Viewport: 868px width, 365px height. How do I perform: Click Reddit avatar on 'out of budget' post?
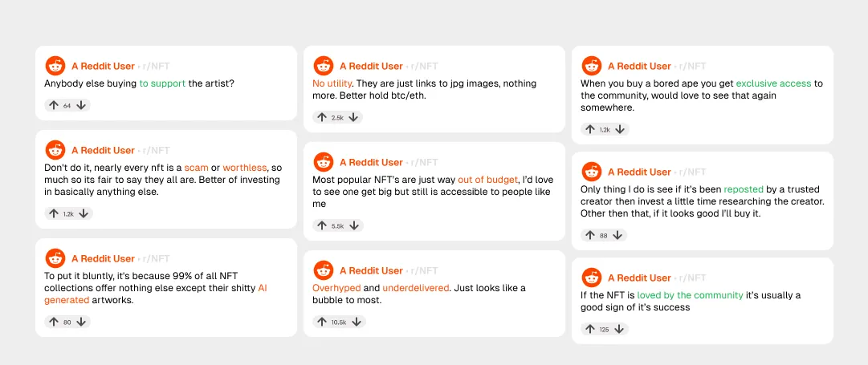(324, 163)
